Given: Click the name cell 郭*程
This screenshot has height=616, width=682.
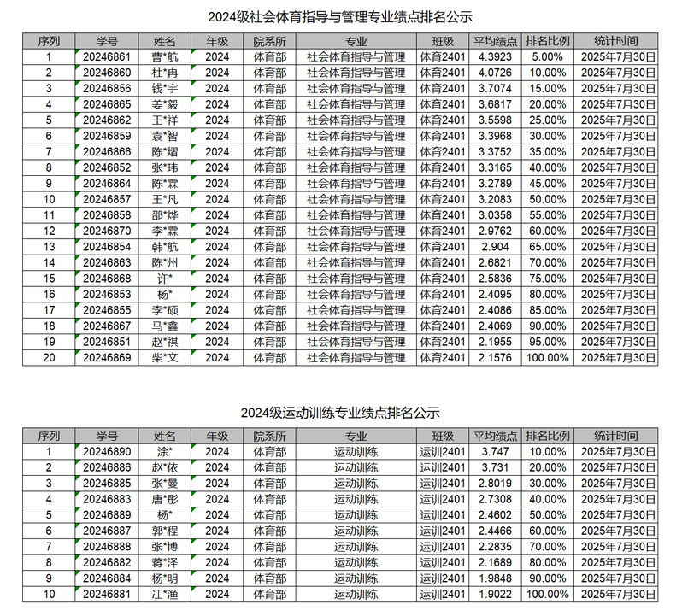Looking at the screenshot, I should (164, 531).
